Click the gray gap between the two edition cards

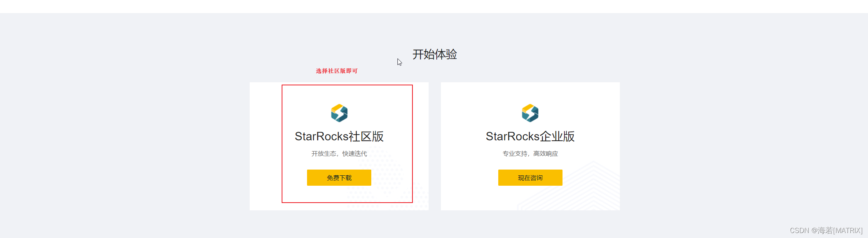coord(435,146)
